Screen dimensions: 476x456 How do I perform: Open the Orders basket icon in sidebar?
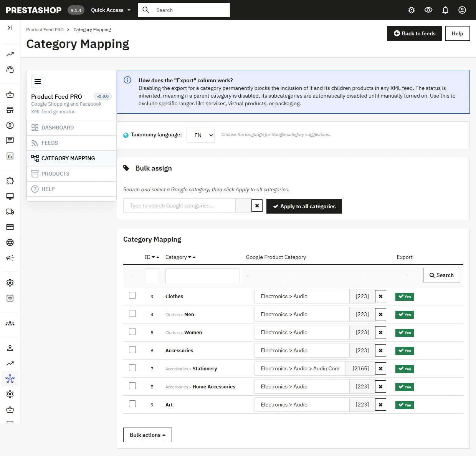point(10,95)
